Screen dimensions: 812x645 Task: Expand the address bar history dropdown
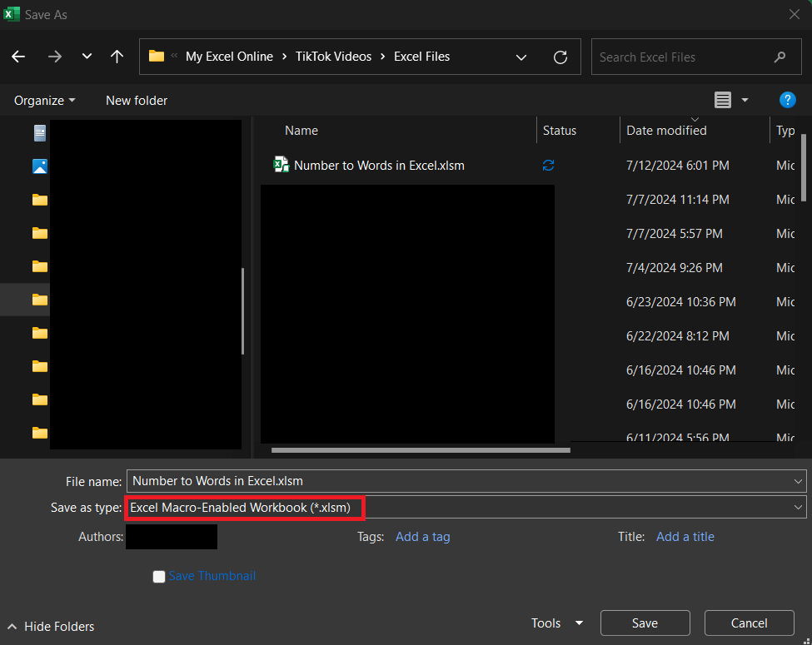point(521,57)
